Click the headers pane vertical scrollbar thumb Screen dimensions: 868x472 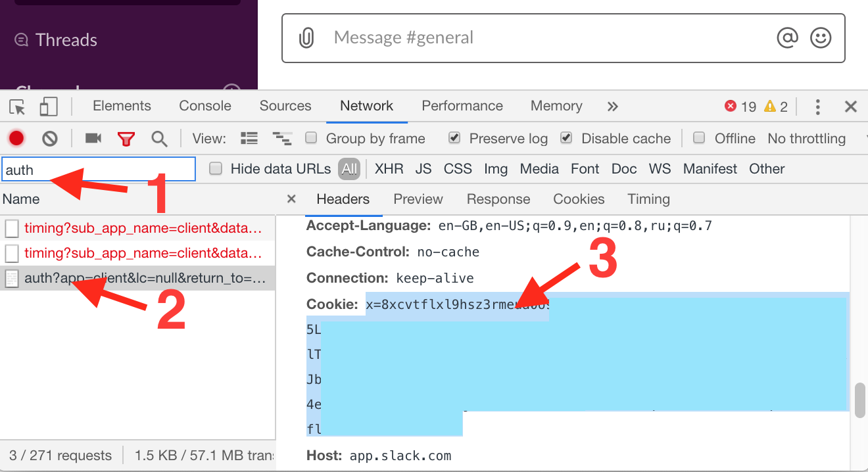click(859, 400)
